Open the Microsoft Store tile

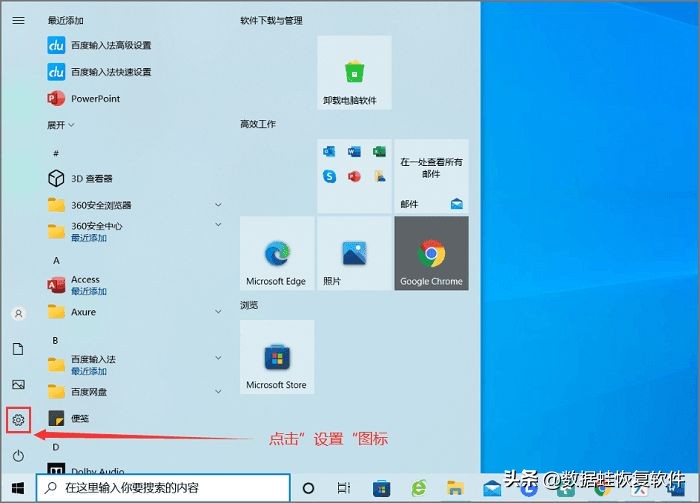click(x=277, y=357)
